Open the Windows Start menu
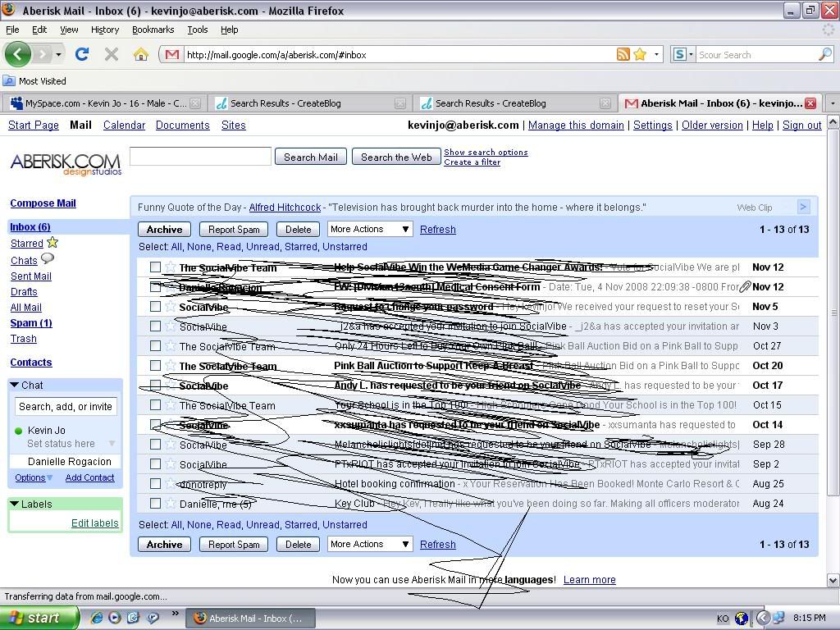The width and height of the screenshot is (840, 630). point(39,618)
